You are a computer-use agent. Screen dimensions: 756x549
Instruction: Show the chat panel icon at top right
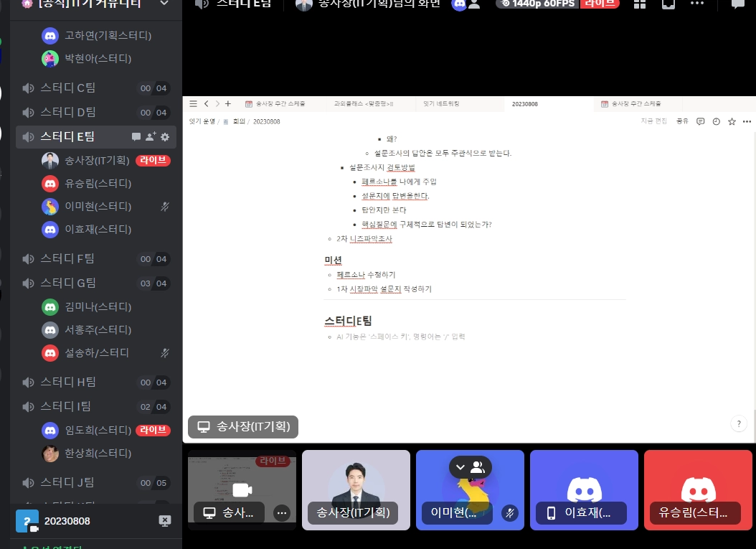[x=737, y=4]
